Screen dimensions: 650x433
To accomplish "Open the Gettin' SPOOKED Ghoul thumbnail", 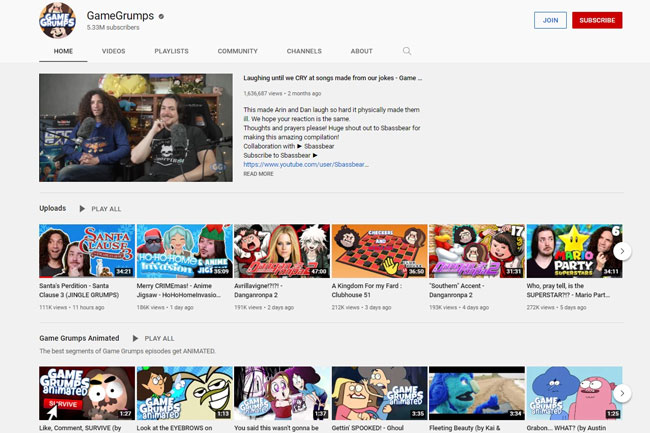I will pyautogui.click(x=379, y=393).
